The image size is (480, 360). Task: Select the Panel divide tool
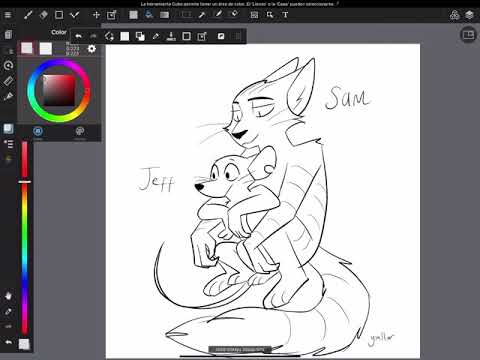pyautogui.click(x=254, y=15)
